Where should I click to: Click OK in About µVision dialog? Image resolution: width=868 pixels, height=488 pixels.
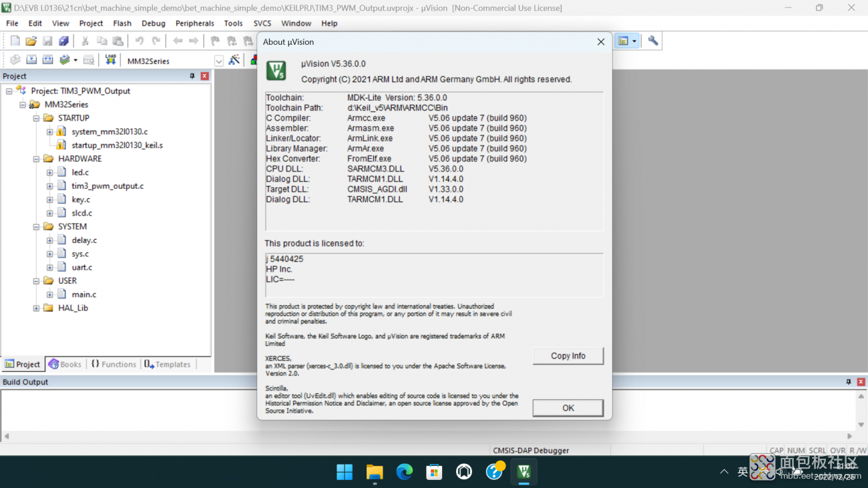[568, 408]
